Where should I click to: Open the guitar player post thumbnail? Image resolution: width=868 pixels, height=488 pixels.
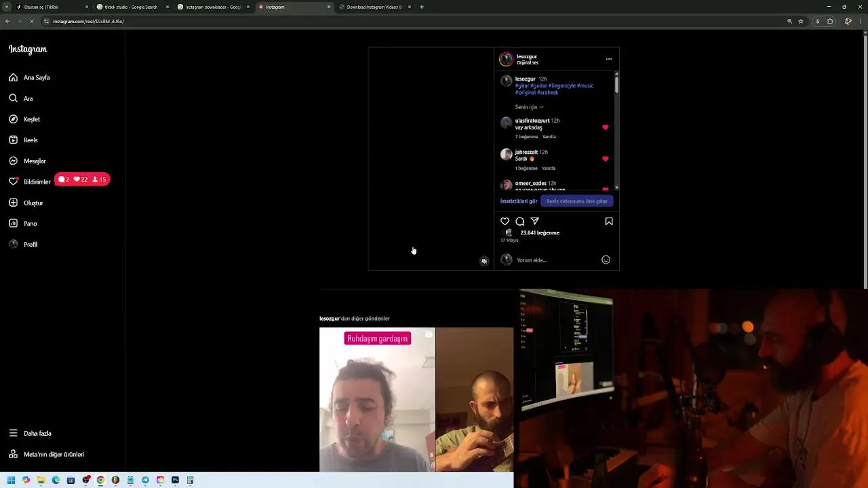475,399
